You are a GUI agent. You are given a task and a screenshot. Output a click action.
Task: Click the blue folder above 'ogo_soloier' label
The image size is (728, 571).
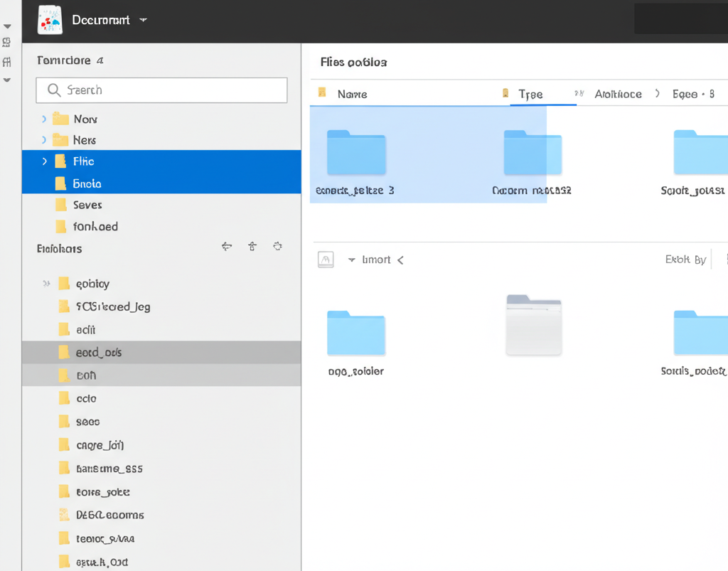[x=356, y=332]
